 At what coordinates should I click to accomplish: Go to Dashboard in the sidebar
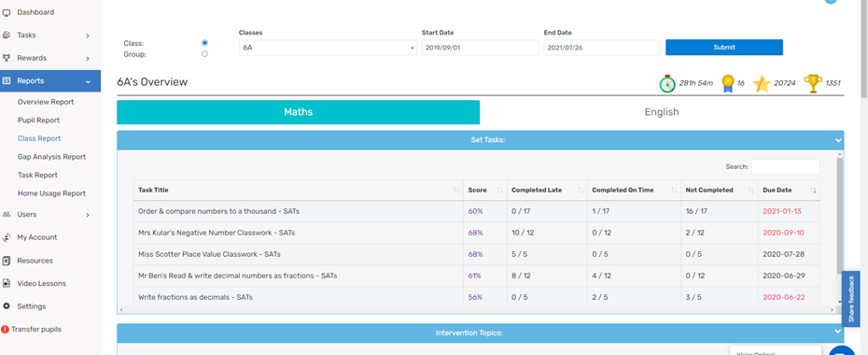point(35,12)
